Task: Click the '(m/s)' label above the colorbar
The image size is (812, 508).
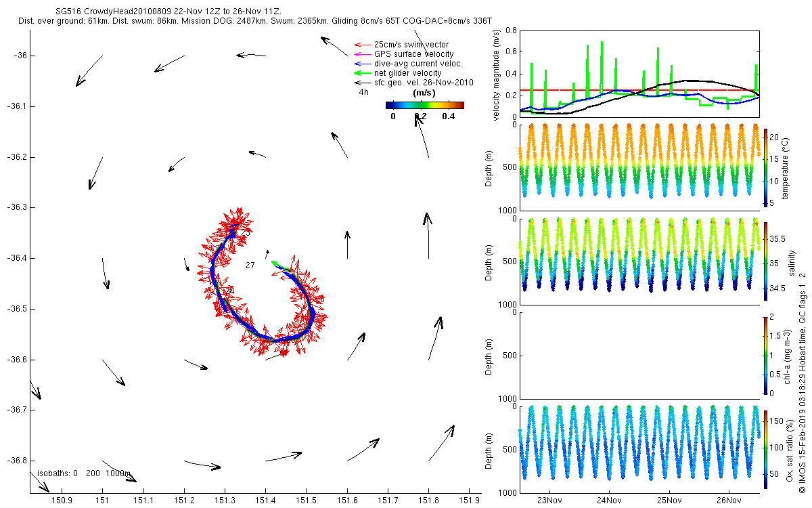Action: (x=424, y=93)
